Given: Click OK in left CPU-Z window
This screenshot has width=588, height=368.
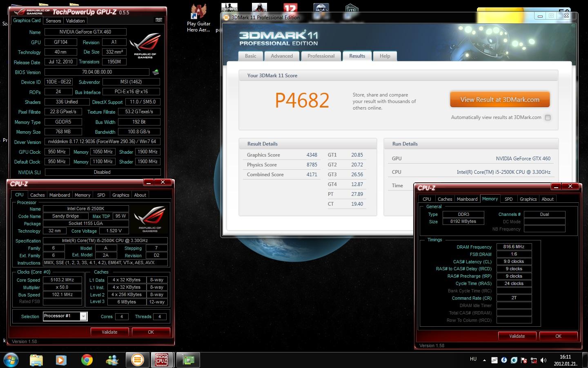Looking at the screenshot, I should (151, 332).
